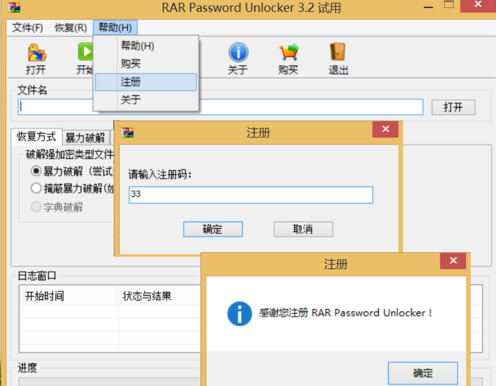Image resolution: width=496 pixels, height=386 pixels.
Task: Click the blue info icon in thank-you dialog
Action: pyautogui.click(x=239, y=314)
